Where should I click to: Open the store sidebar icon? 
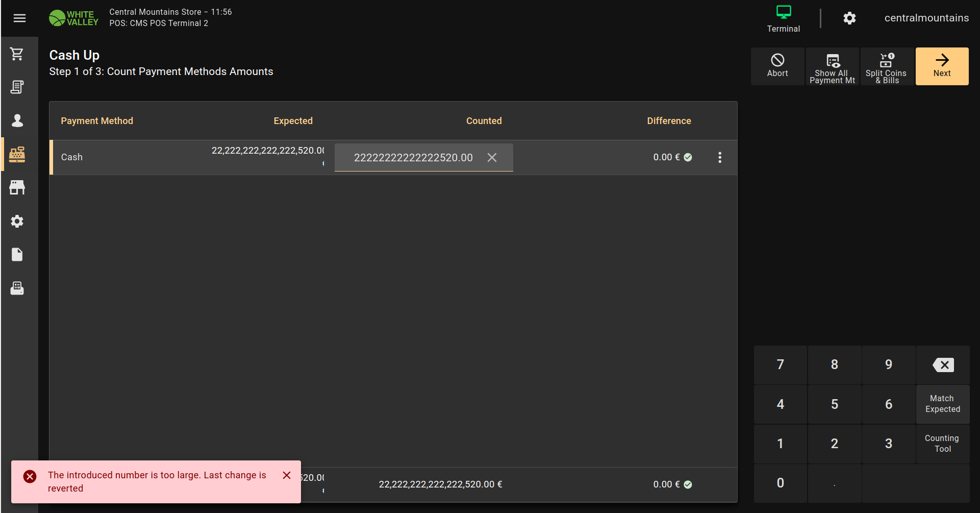pyautogui.click(x=17, y=187)
